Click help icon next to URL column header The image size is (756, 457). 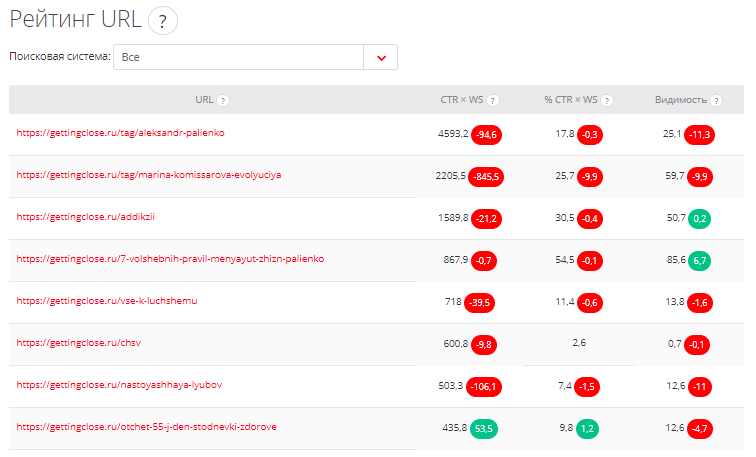tap(223, 100)
